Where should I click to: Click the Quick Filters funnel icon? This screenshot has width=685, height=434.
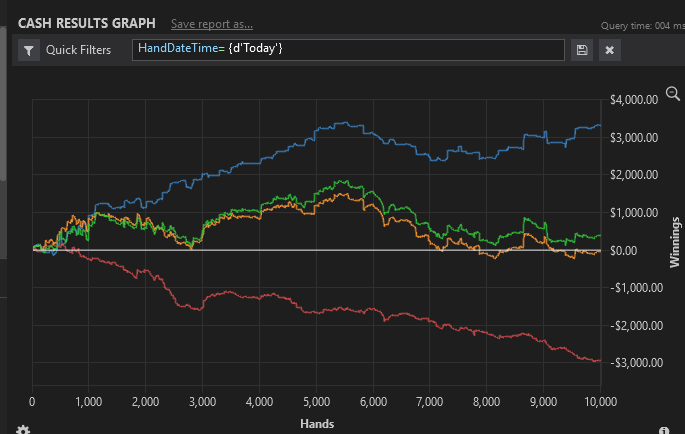[29, 50]
